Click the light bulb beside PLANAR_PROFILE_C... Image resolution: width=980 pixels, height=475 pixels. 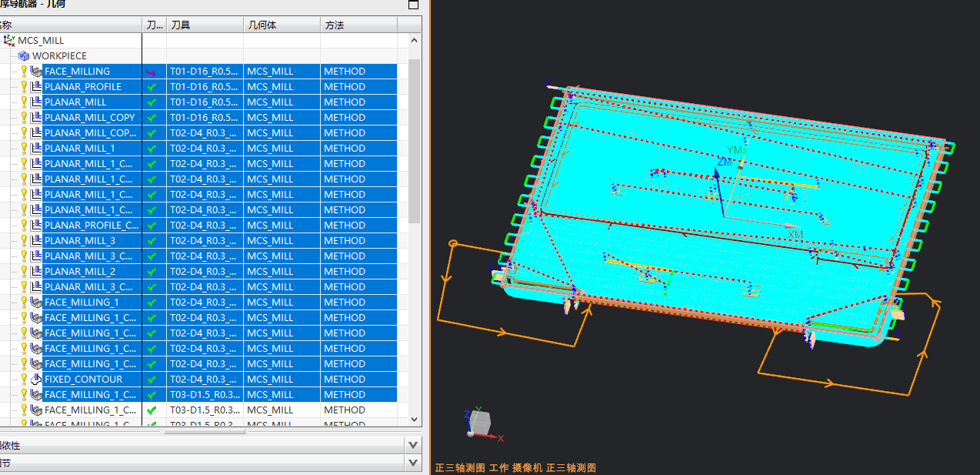pyautogui.click(x=24, y=225)
